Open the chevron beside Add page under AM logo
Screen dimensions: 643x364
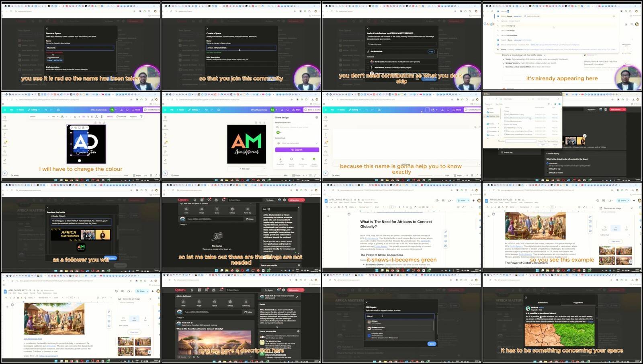click(264, 169)
